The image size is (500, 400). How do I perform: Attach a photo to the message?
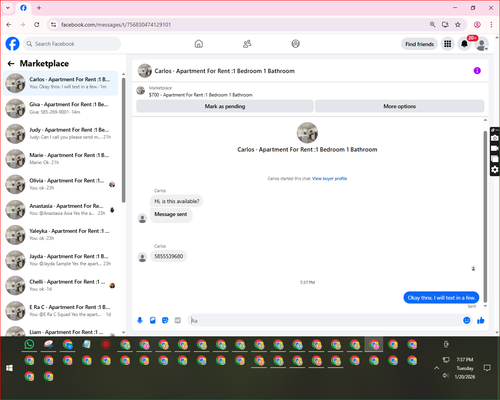pos(153,320)
